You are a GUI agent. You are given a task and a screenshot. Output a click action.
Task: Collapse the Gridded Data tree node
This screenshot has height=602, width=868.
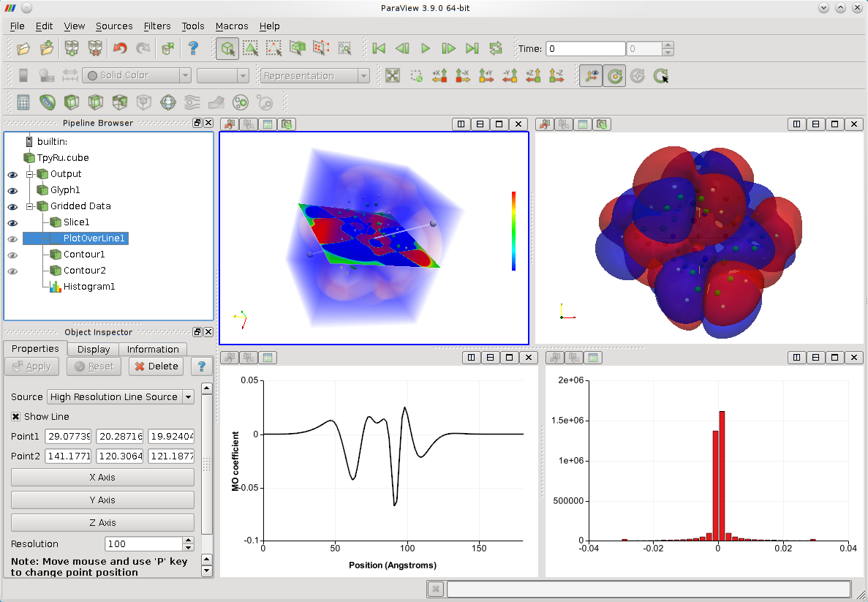click(x=30, y=206)
